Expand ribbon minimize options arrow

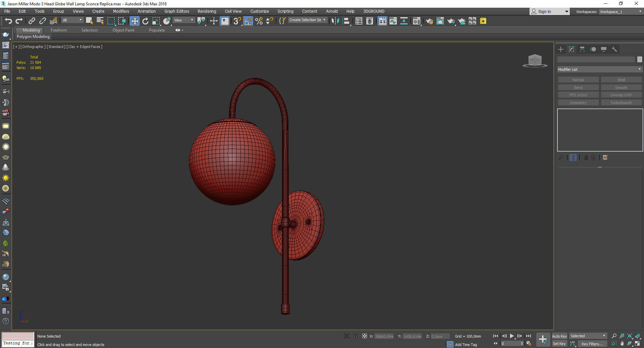pyautogui.click(x=182, y=30)
